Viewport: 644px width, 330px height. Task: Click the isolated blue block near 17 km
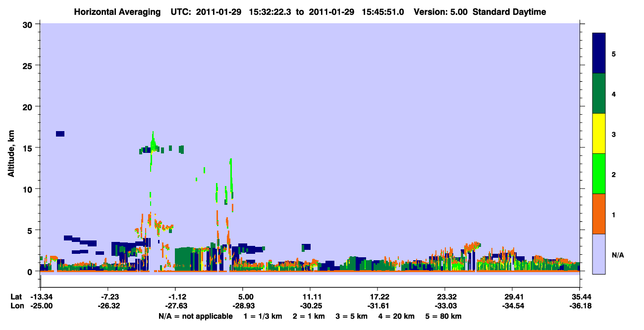[x=60, y=134]
